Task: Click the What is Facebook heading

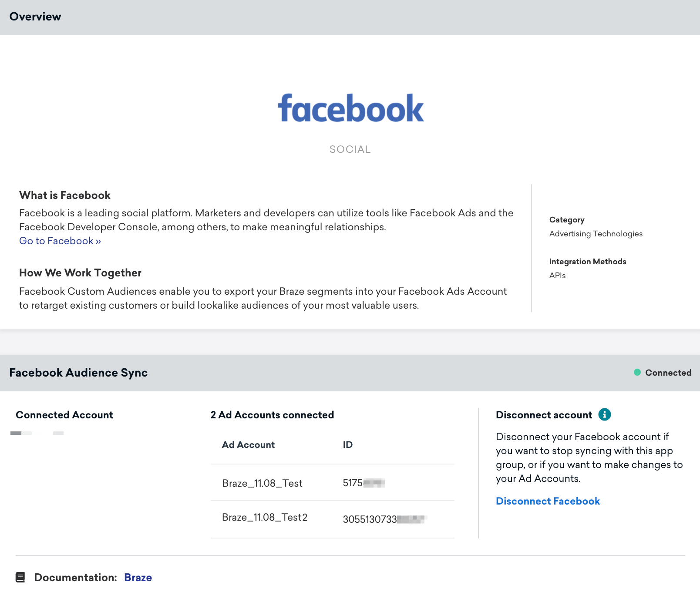Action: pyautogui.click(x=65, y=195)
